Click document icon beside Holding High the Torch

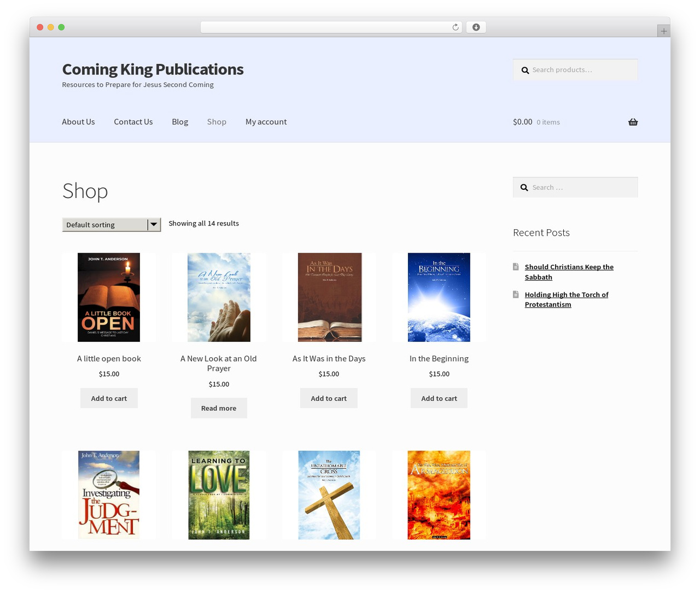pyautogui.click(x=516, y=294)
